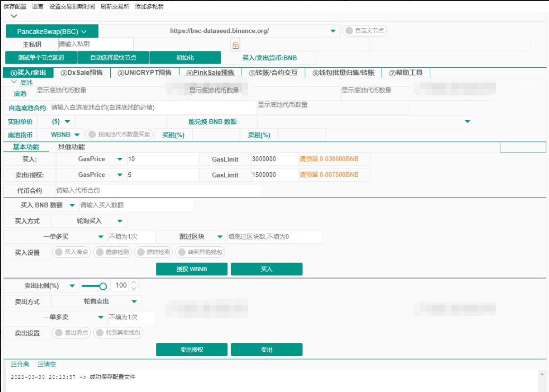Click the buy GasPrice value field 10
The width and height of the screenshot is (549, 392).
click(x=163, y=159)
